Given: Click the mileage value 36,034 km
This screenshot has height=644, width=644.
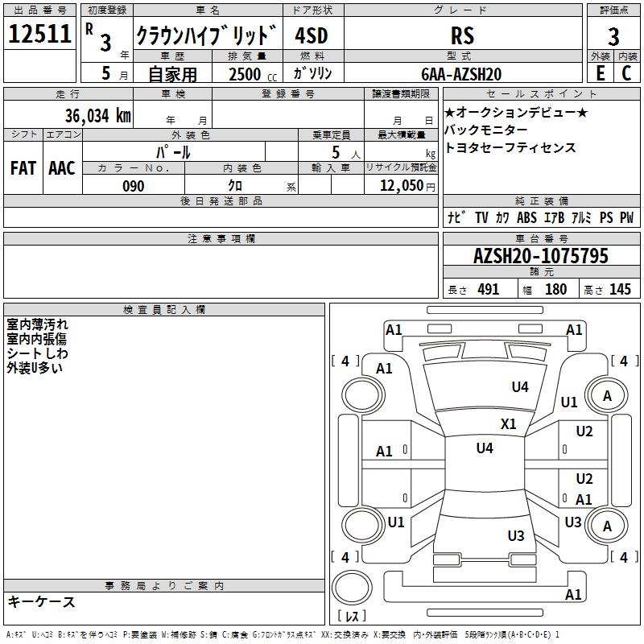Looking at the screenshot, I should [98, 116].
